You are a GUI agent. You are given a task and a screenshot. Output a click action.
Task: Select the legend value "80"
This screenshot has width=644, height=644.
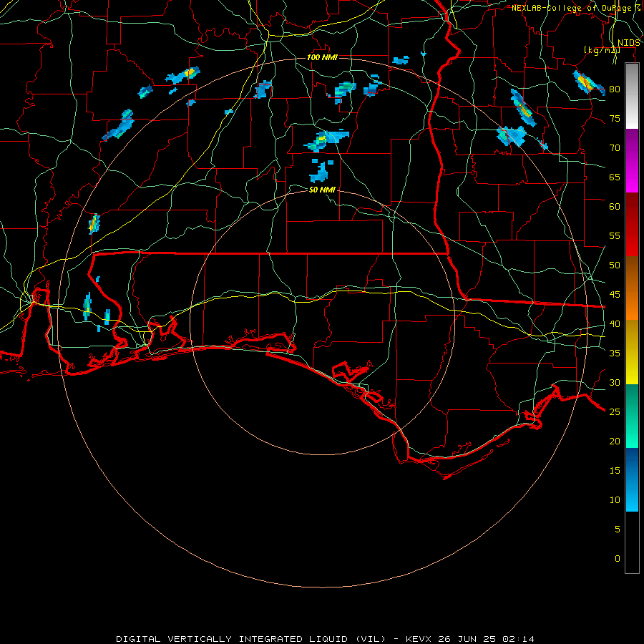pyautogui.click(x=615, y=89)
